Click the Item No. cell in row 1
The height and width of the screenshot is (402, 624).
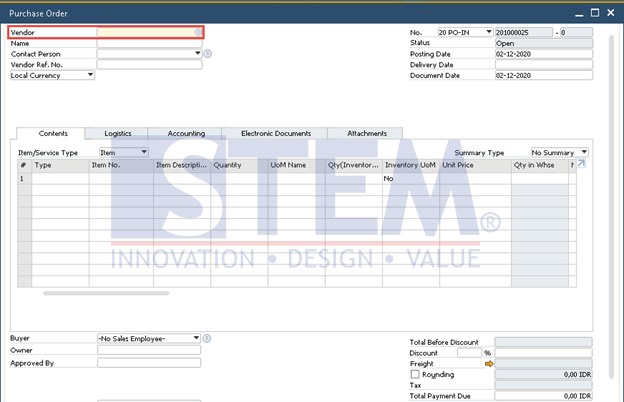click(121, 178)
